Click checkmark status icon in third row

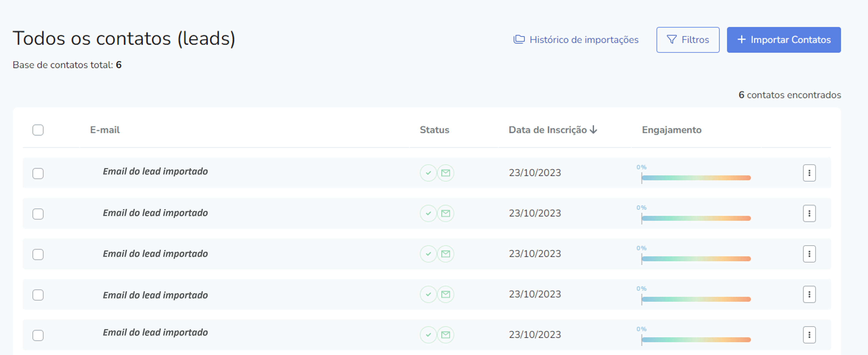pyautogui.click(x=428, y=254)
